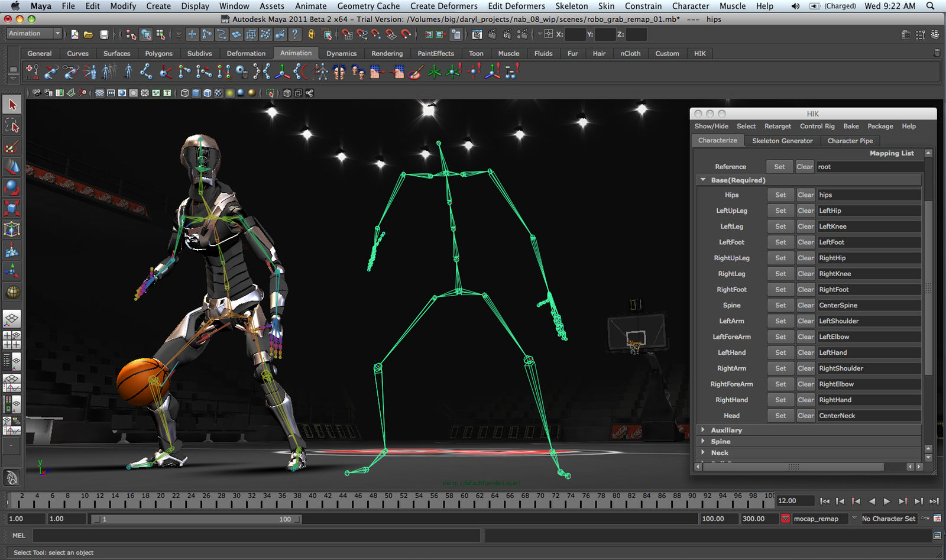The image size is (946, 560).
Task: Switch to the Skeleton Generator tab
Action: (782, 141)
